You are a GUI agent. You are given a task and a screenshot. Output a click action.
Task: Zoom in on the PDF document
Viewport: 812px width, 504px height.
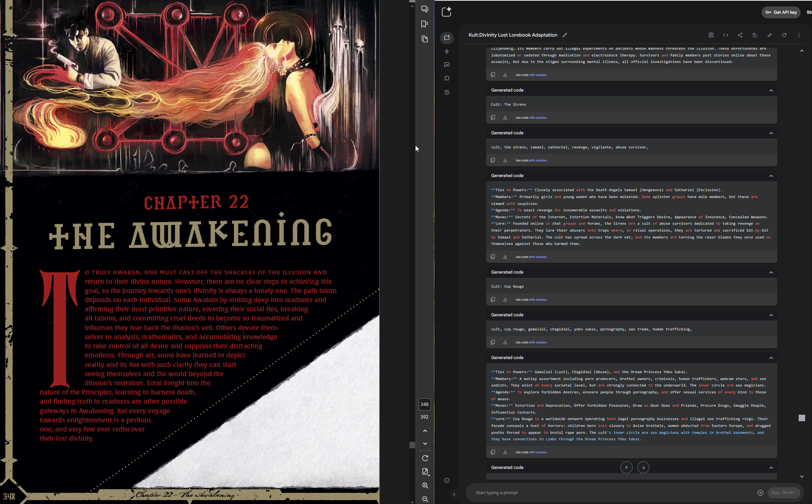point(425,486)
